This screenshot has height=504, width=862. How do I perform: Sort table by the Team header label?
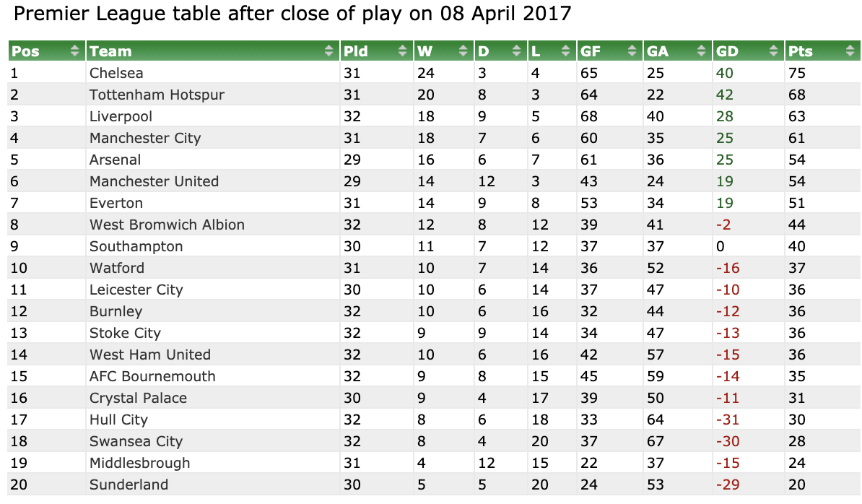pos(110,51)
